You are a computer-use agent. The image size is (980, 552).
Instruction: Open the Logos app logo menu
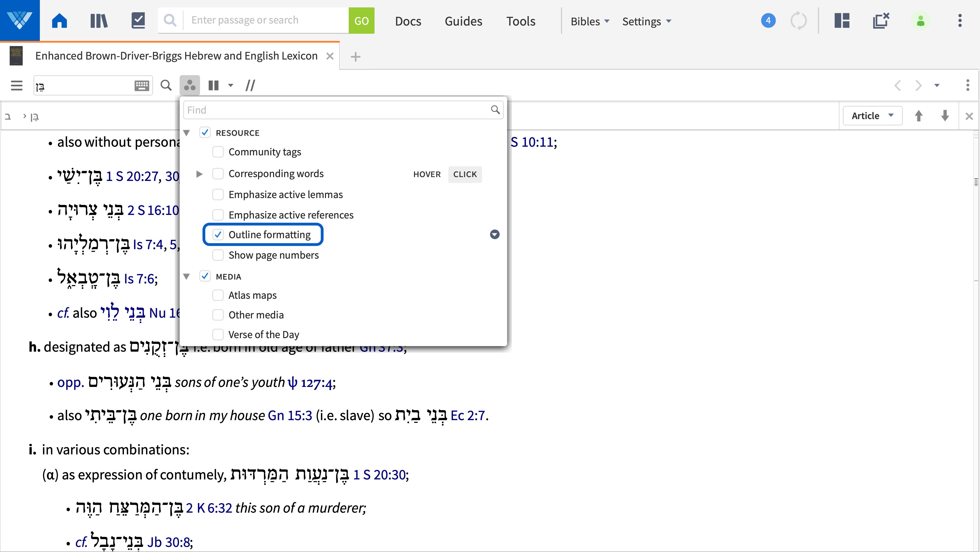(x=20, y=20)
